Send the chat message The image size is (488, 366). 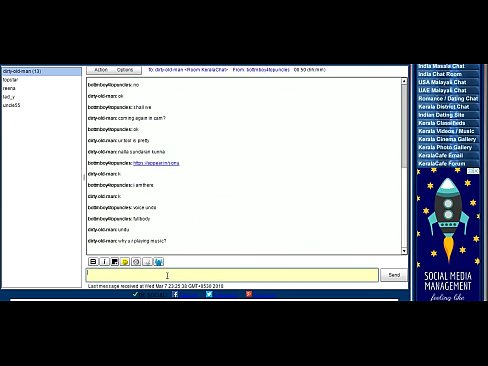pos(394,275)
